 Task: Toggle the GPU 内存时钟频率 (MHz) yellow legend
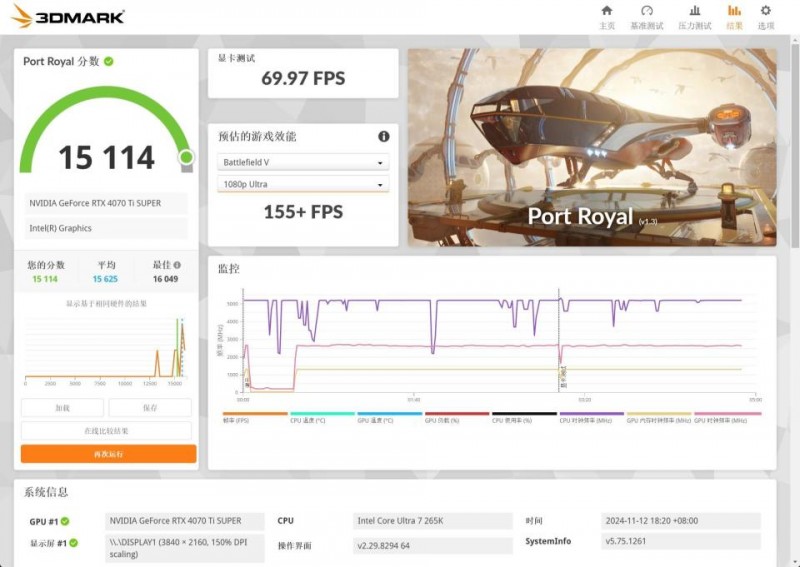[x=659, y=417]
